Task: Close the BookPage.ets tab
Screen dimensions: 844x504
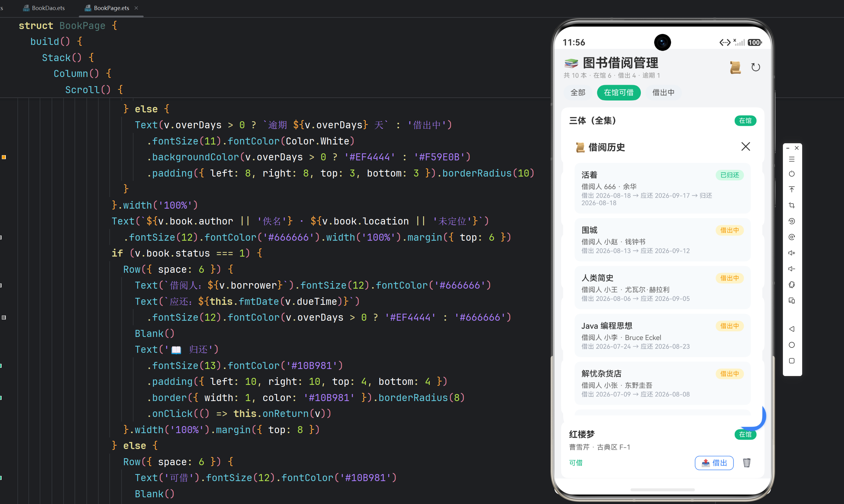Action: (136, 8)
